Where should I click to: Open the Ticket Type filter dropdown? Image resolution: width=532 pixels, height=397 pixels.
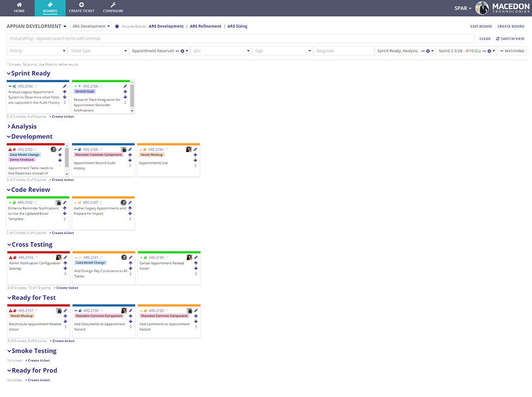98,51
